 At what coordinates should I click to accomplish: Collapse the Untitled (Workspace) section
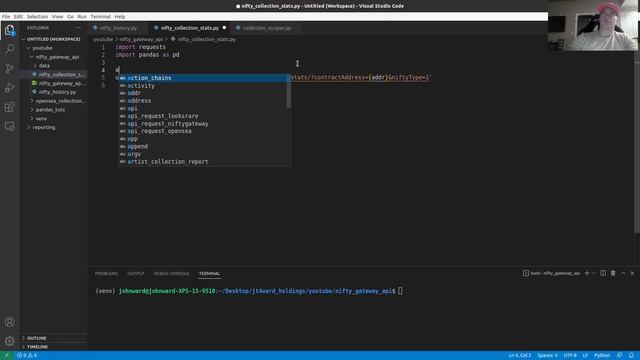(x=54, y=39)
